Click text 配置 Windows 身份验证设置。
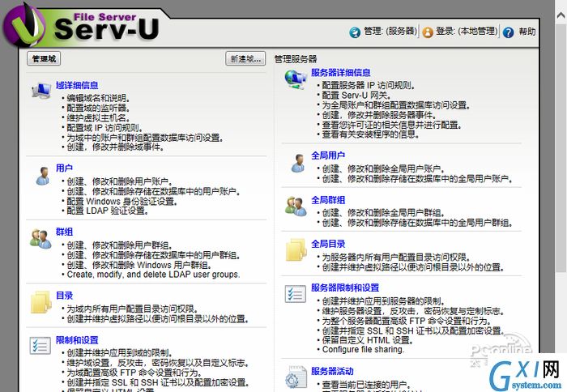 122,202
